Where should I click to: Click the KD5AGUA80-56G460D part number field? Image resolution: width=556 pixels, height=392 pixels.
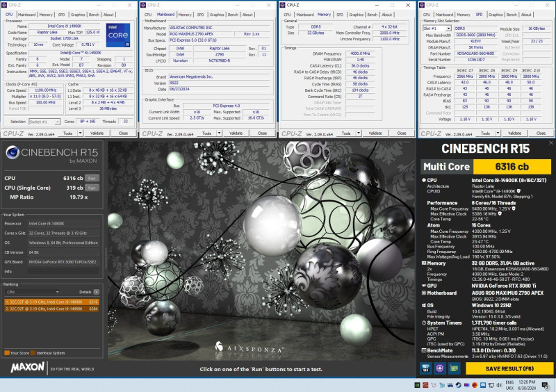click(475, 54)
